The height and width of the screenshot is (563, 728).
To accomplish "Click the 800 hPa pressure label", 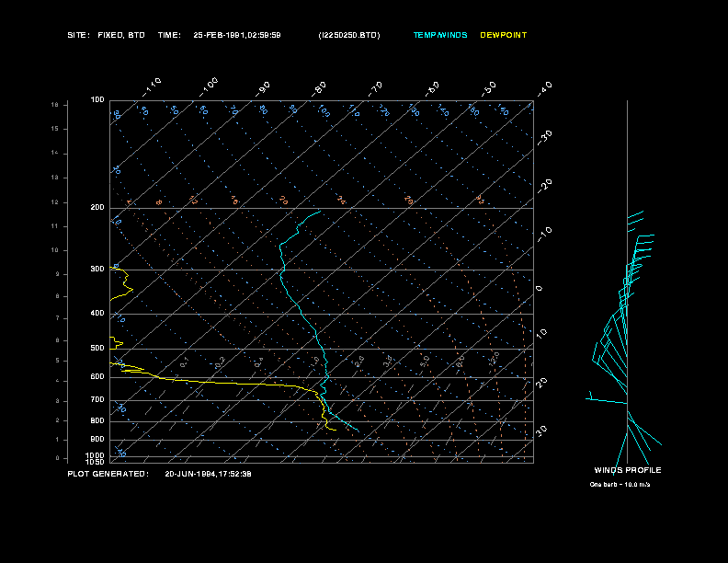I will [x=97, y=420].
